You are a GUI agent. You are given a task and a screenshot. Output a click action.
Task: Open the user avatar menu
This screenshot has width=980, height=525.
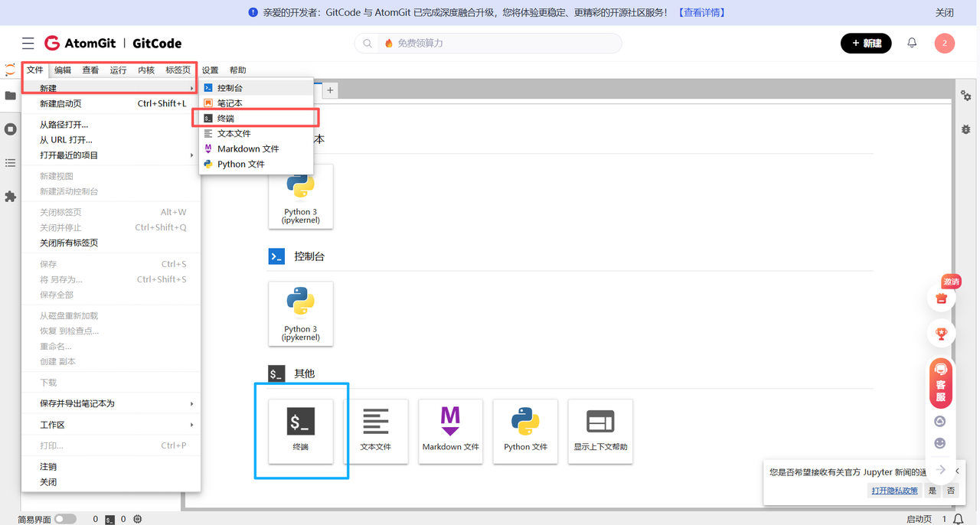point(944,44)
